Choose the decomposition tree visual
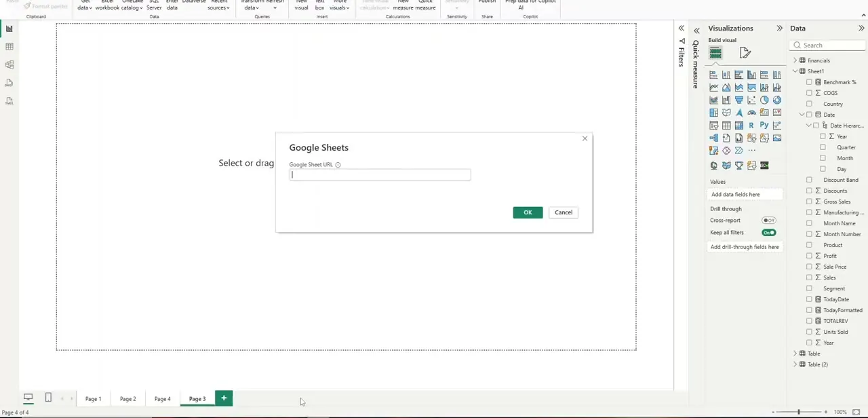868x418 pixels. pos(713,138)
